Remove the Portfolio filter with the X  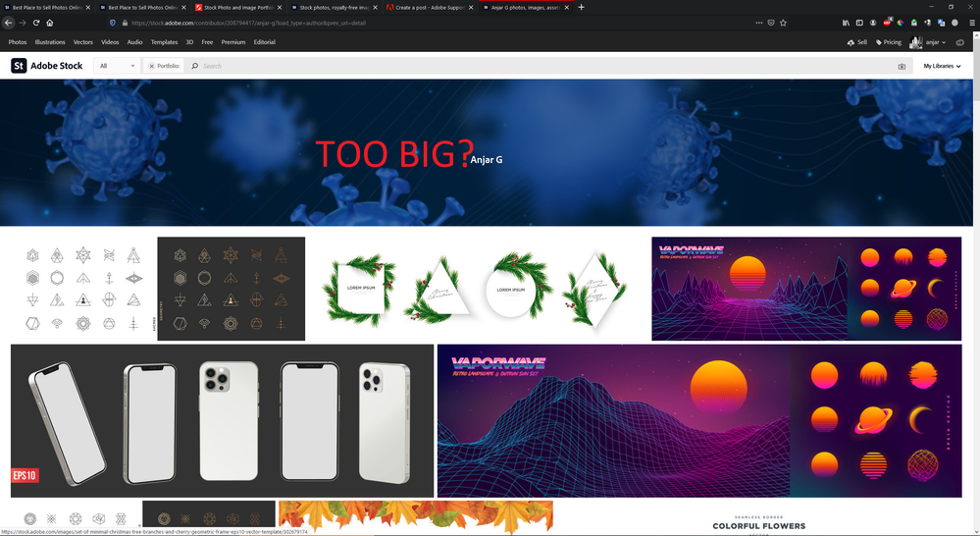click(151, 66)
